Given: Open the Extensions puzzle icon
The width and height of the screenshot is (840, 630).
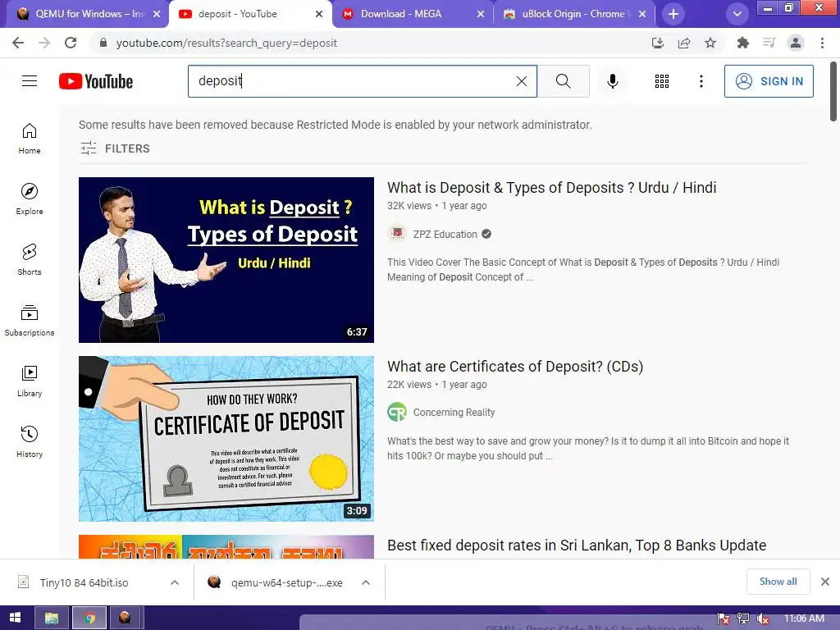Looking at the screenshot, I should coord(742,43).
